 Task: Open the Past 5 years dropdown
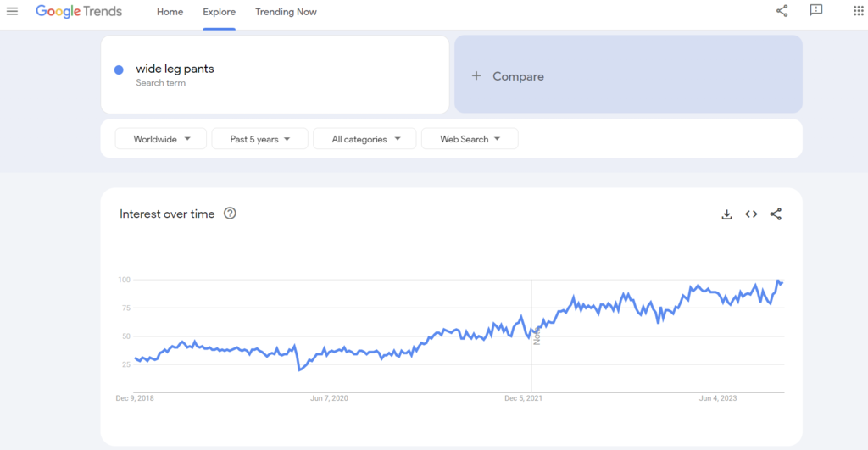259,139
